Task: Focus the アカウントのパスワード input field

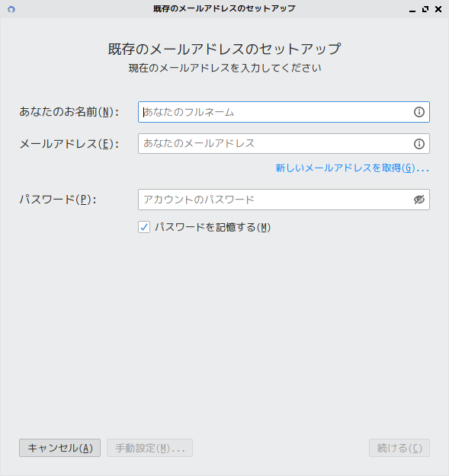Action: (x=284, y=200)
